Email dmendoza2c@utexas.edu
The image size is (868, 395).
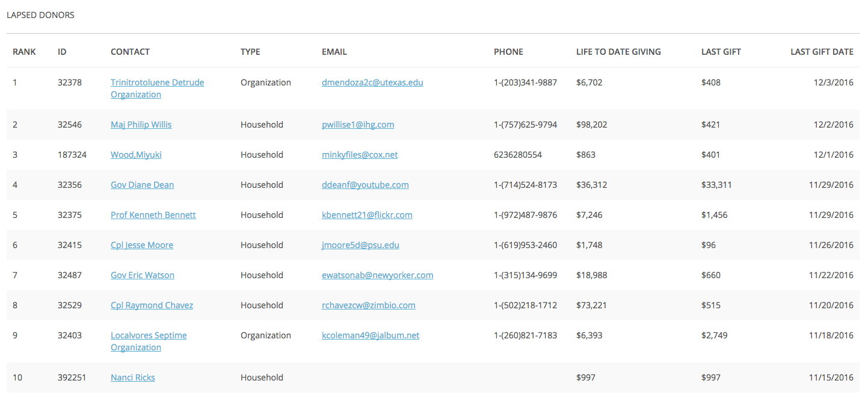[372, 82]
